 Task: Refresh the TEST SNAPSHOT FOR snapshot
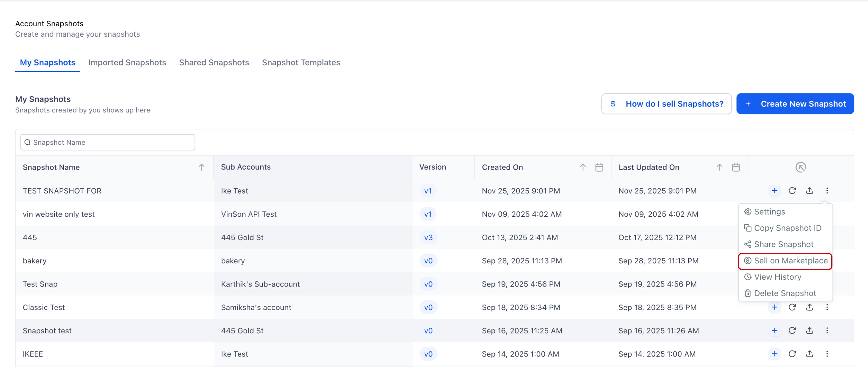[792, 191]
